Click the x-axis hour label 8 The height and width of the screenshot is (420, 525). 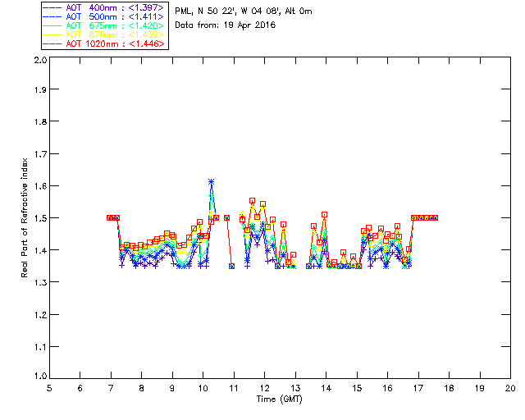(142, 388)
